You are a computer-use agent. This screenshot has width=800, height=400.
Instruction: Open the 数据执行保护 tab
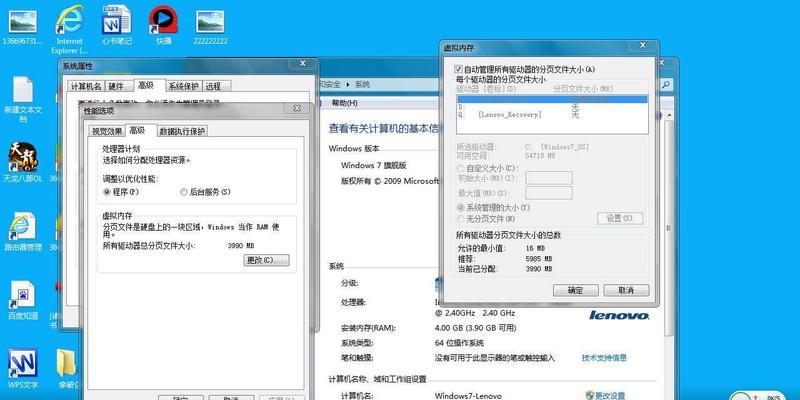(x=182, y=131)
